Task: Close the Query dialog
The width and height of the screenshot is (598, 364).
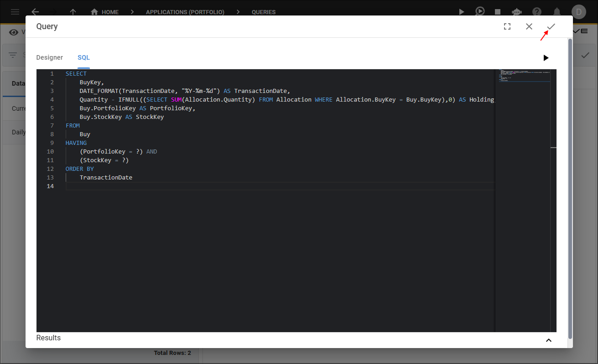Action: coord(529,26)
